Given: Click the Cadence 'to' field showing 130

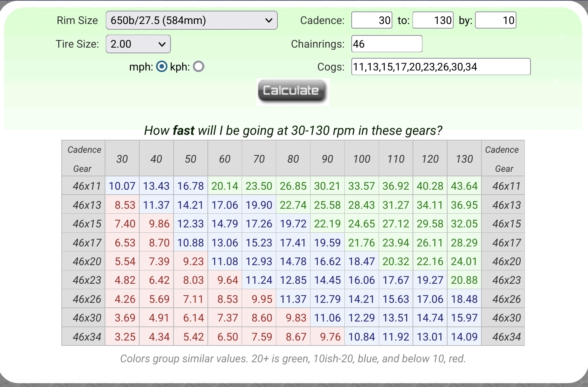Looking at the screenshot, I should (433, 20).
